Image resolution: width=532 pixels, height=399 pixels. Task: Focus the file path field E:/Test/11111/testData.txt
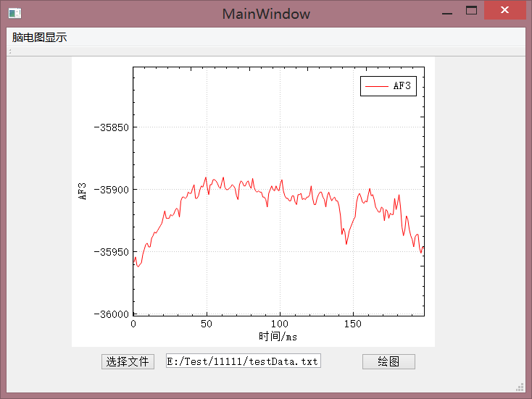(x=244, y=361)
